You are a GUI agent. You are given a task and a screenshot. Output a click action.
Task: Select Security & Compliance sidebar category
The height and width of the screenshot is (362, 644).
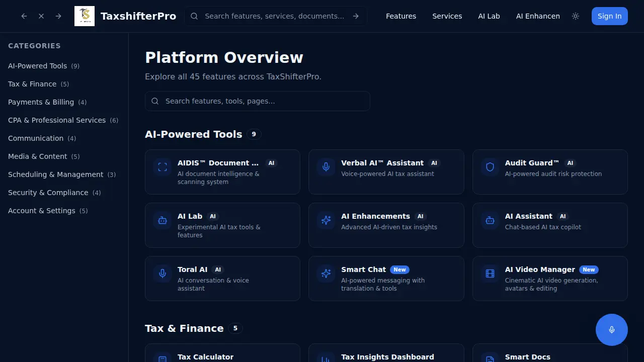pos(54,193)
